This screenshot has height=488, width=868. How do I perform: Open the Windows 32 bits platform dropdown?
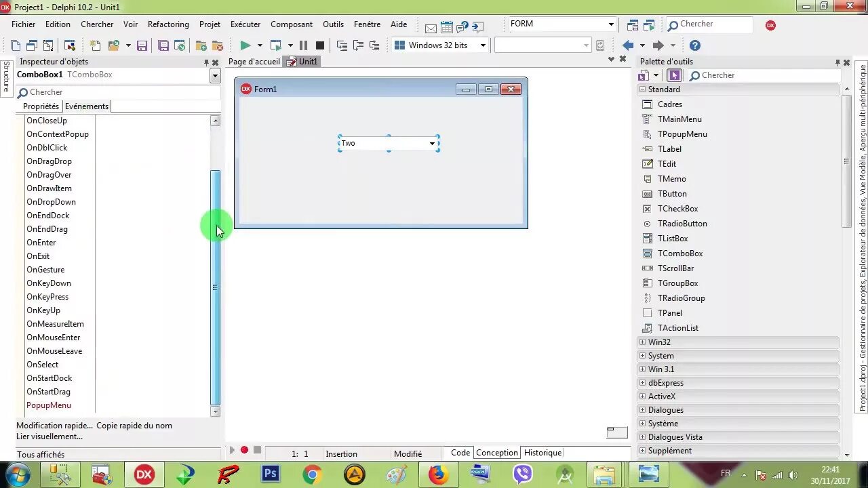point(483,45)
